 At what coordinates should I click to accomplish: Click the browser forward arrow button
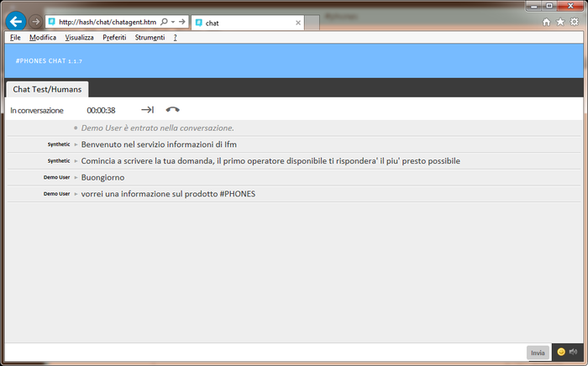tap(35, 22)
